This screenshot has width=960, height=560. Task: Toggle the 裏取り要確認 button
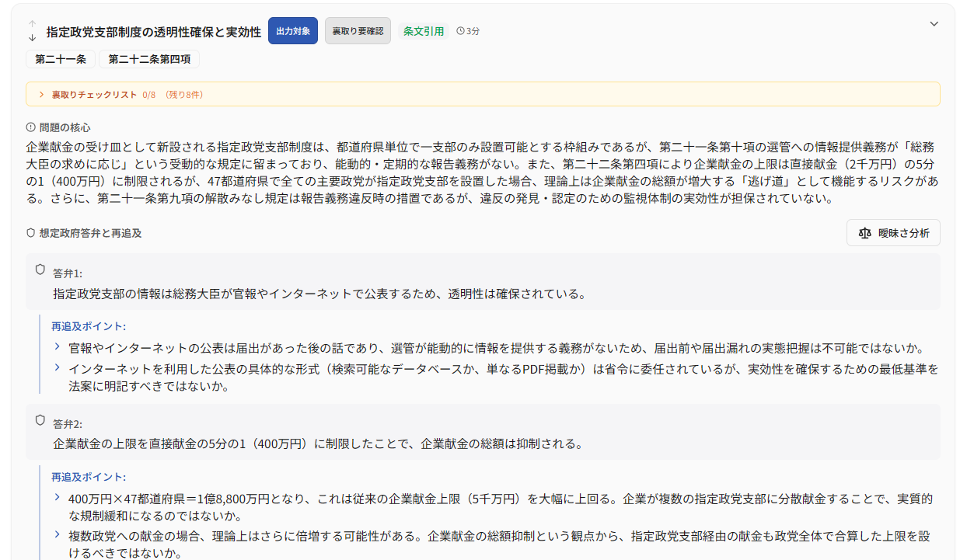[x=358, y=31]
